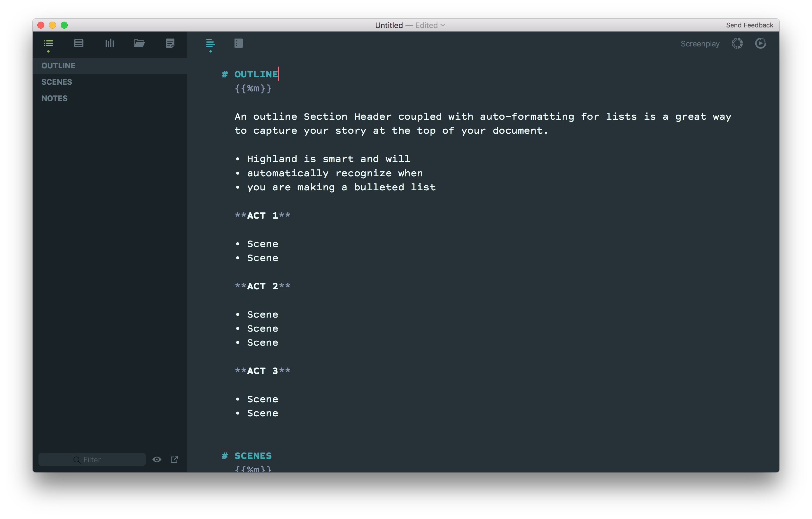Toggle navigator visibility with eye icon
This screenshot has width=812, height=519.
(x=157, y=459)
